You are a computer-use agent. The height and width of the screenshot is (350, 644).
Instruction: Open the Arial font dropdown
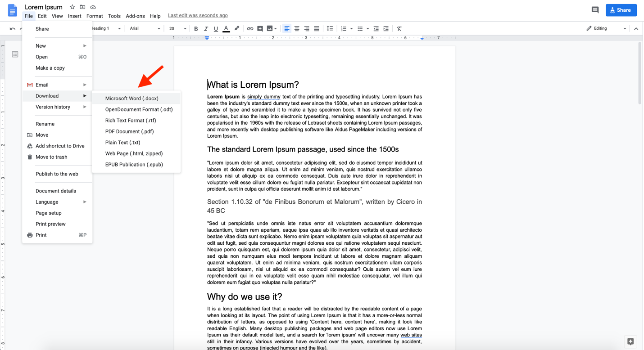pyautogui.click(x=145, y=29)
